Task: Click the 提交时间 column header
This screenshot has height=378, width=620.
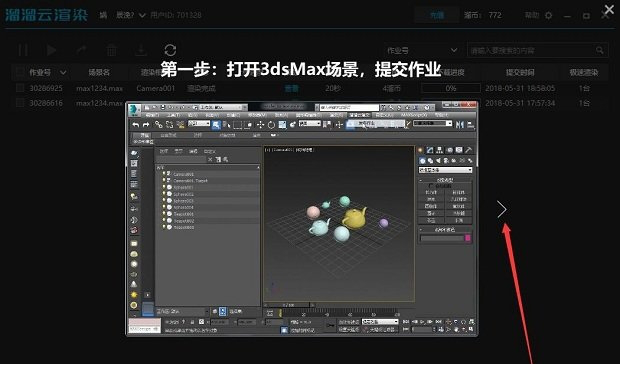Action: point(520,72)
